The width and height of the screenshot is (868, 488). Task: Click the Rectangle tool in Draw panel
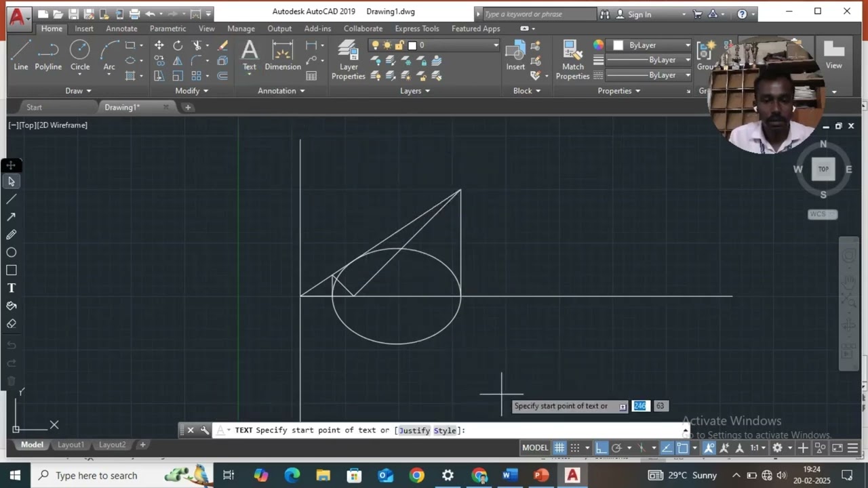point(130,45)
